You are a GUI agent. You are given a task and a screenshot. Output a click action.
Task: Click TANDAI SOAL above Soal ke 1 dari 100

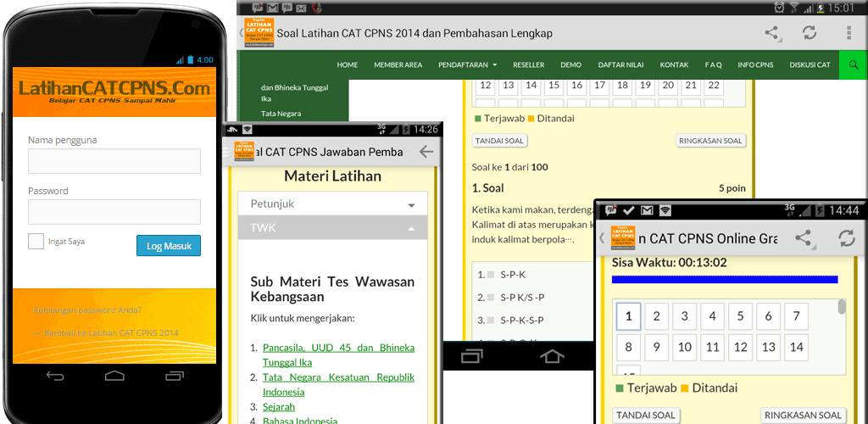(x=500, y=141)
